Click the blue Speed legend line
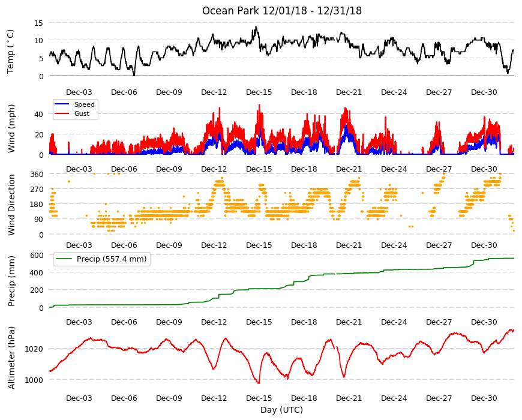The height and width of the screenshot is (420, 522). (x=62, y=104)
